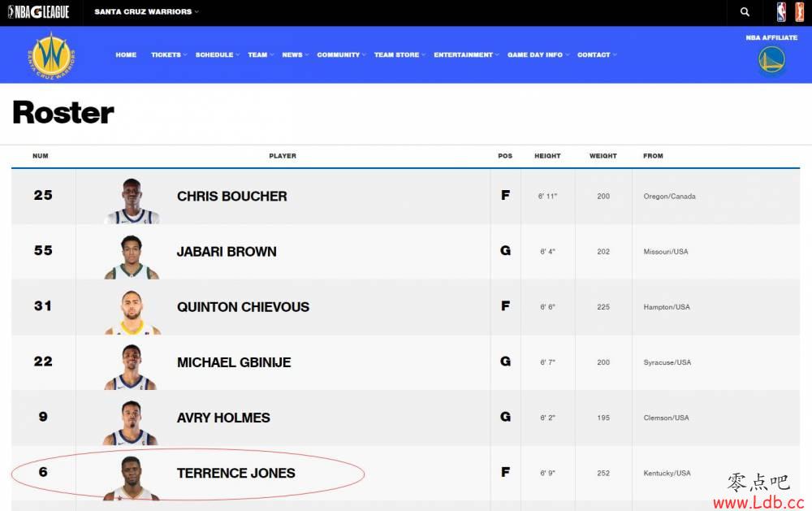Click the NUM column header
The width and height of the screenshot is (812, 511).
(x=41, y=156)
